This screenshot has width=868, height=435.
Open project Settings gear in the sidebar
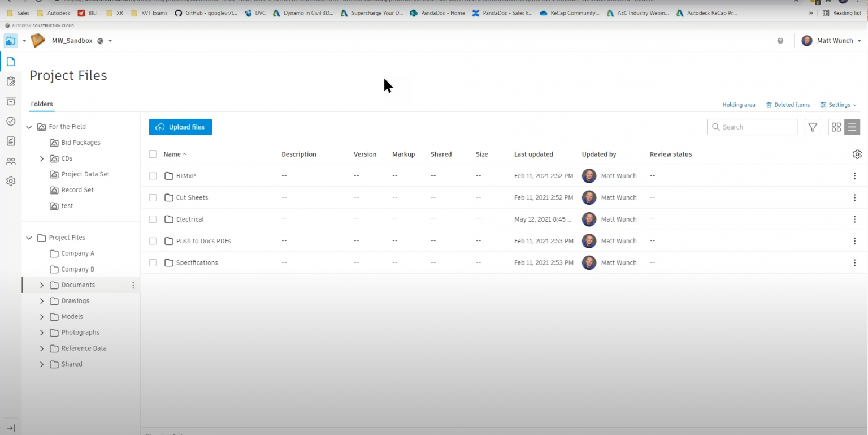[x=10, y=180]
